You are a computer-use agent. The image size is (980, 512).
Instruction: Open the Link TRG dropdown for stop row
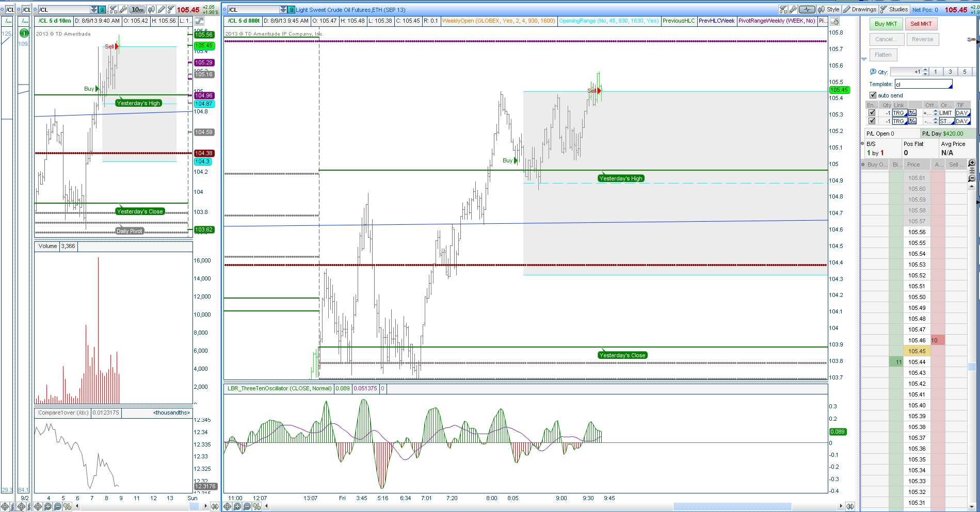(899, 121)
